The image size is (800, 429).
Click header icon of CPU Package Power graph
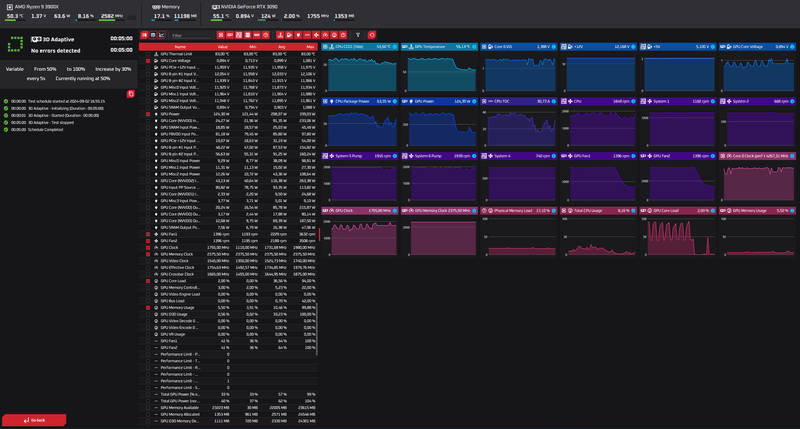point(325,102)
